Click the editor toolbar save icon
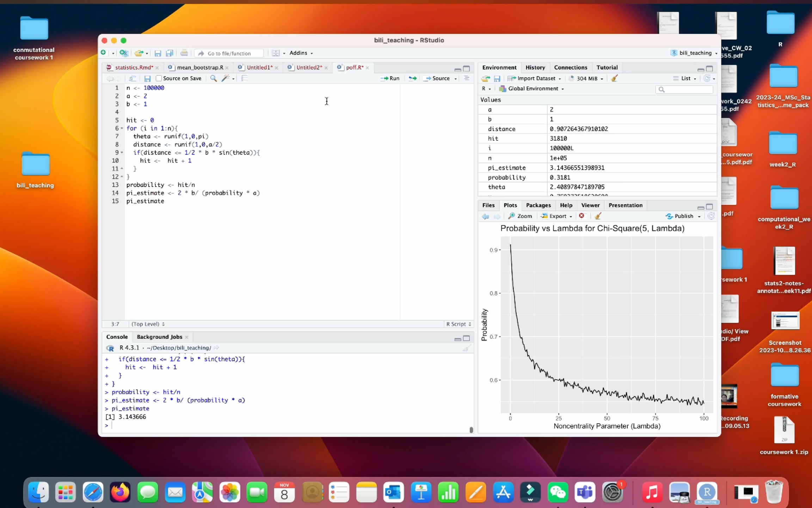The height and width of the screenshot is (508, 812). tap(147, 78)
